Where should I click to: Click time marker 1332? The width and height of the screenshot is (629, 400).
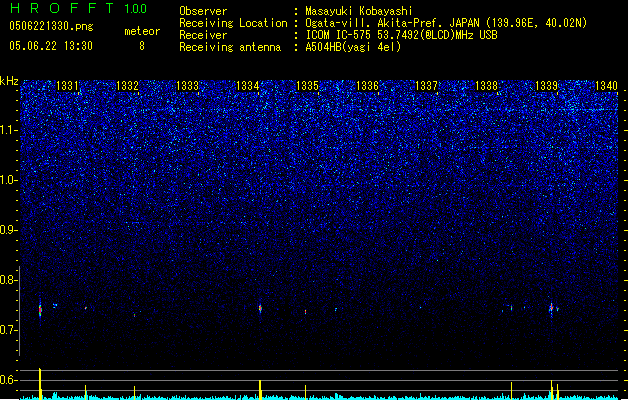coord(127,85)
